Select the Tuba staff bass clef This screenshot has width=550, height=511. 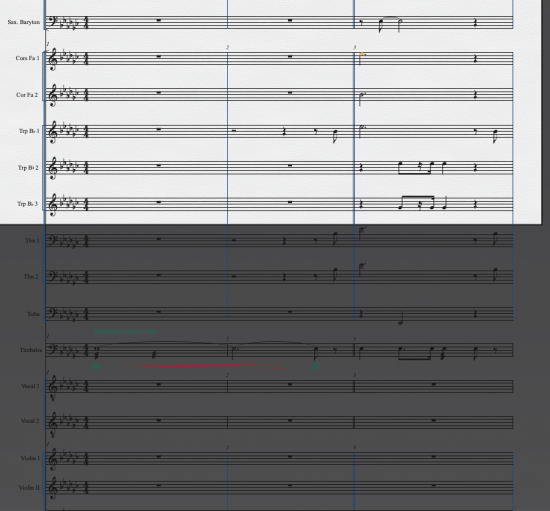[51, 313]
